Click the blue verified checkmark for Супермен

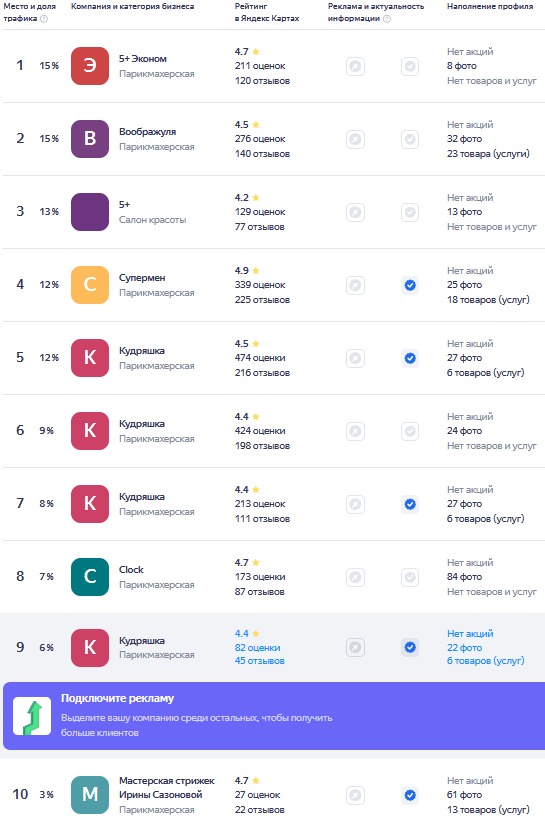coord(410,285)
